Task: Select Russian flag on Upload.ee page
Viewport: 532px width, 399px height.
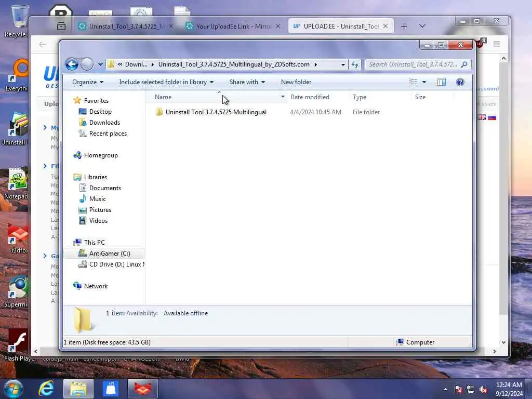Action: click(x=491, y=117)
